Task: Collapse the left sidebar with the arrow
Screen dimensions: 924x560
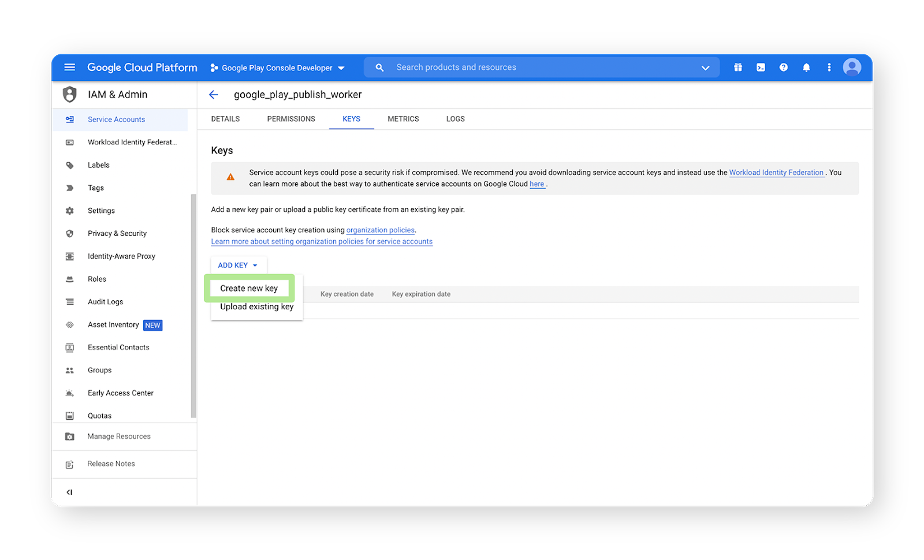Action: click(69, 491)
